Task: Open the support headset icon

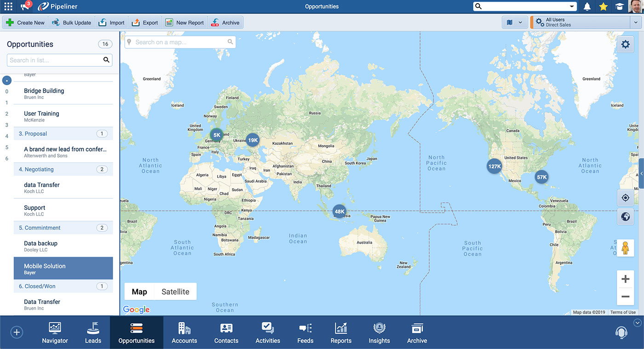Action: click(x=621, y=332)
